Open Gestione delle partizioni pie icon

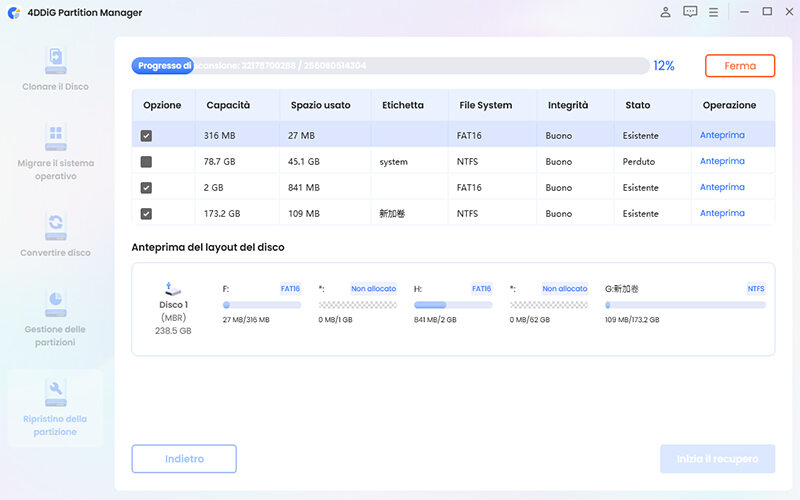tap(55, 302)
